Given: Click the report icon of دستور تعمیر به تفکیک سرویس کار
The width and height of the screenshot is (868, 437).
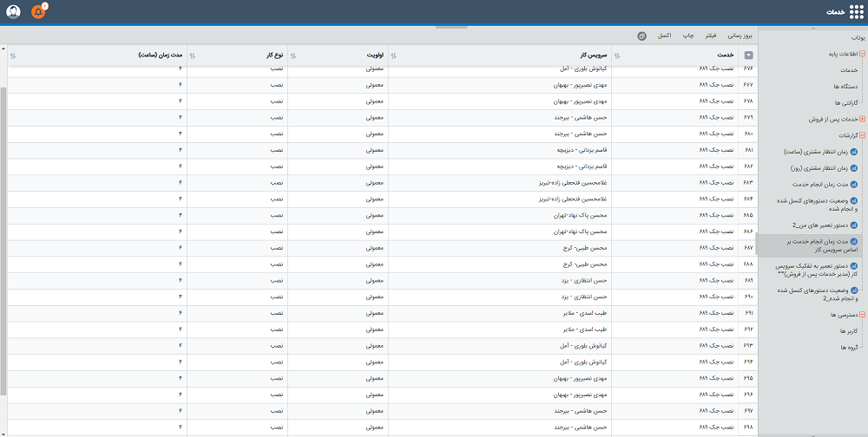Looking at the screenshot, I should [853, 266].
